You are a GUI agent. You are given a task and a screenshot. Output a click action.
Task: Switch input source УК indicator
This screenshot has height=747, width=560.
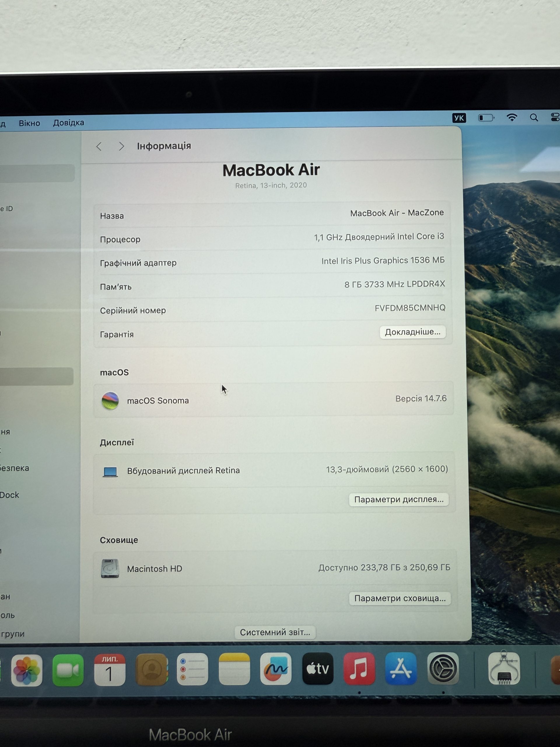[459, 118]
